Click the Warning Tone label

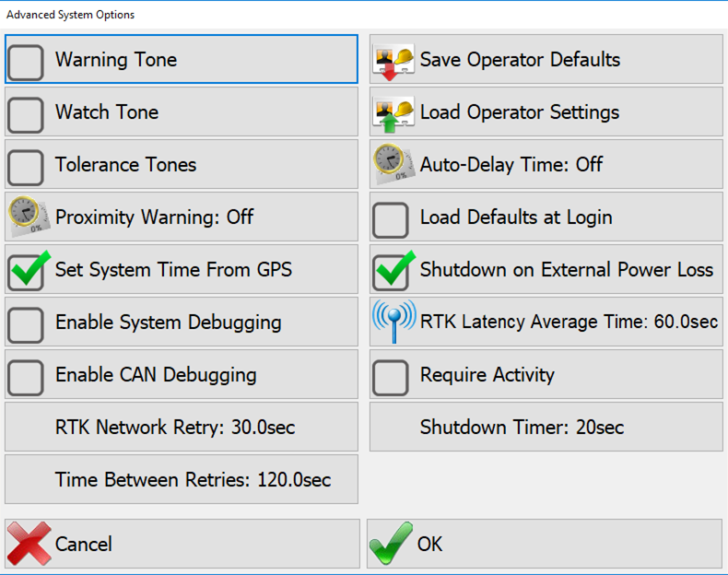pyautogui.click(x=116, y=59)
